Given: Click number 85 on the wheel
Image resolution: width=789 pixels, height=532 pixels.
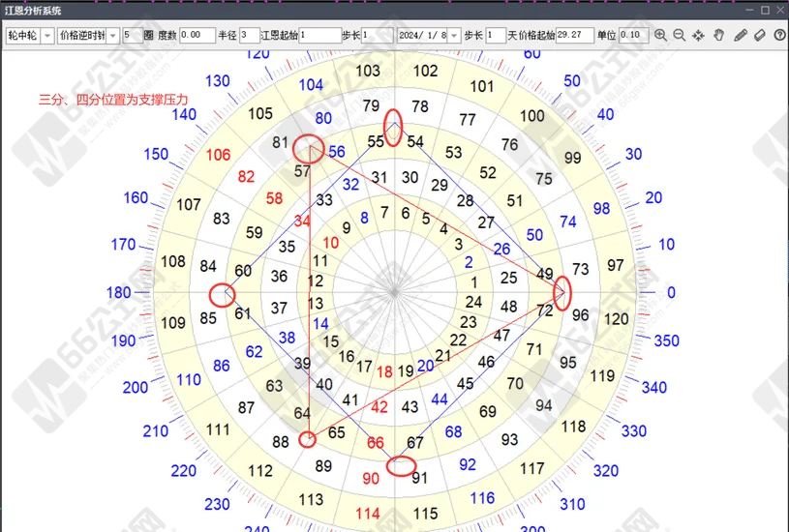Looking at the screenshot, I should click(208, 318).
